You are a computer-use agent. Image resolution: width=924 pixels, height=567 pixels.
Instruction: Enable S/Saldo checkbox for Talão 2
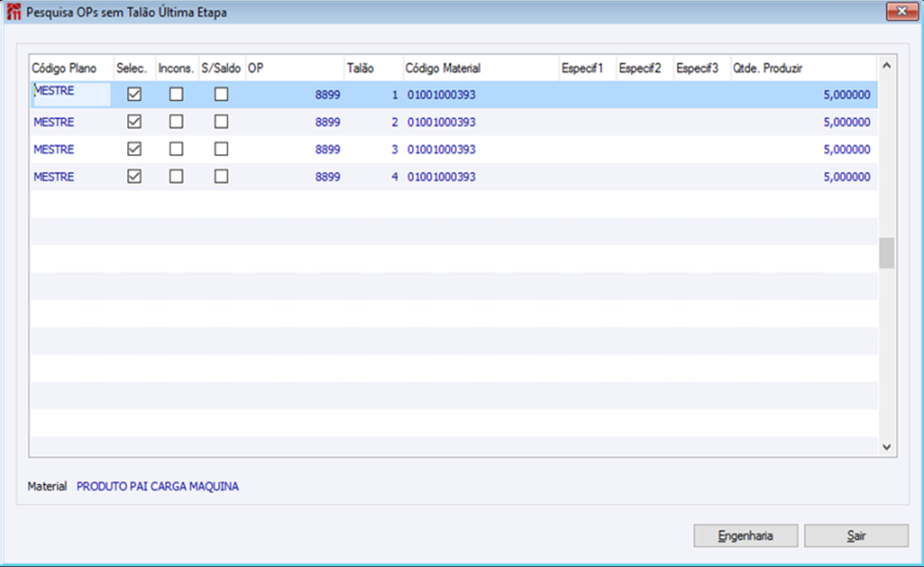click(x=221, y=122)
